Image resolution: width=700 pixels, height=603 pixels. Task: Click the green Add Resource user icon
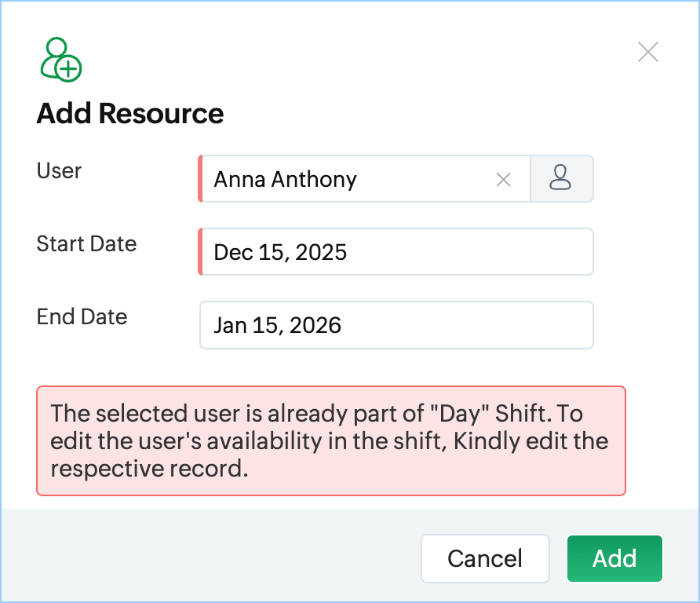(x=60, y=60)
